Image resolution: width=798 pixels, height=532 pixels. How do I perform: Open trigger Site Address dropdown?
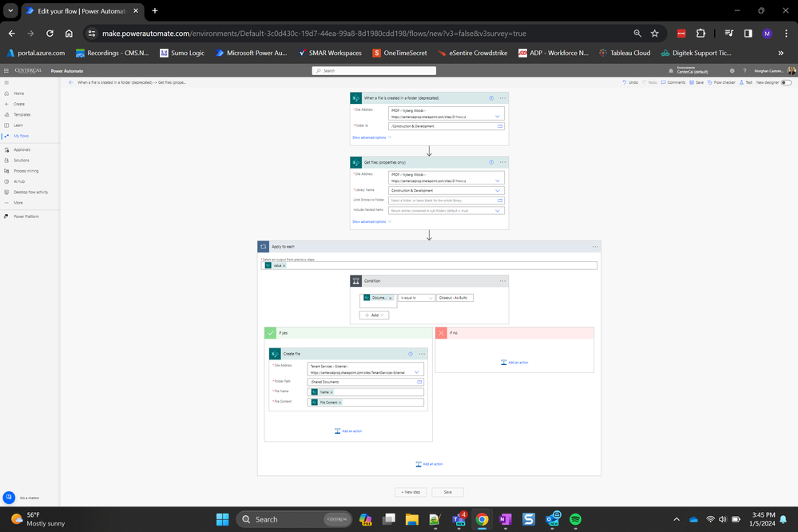497,117
